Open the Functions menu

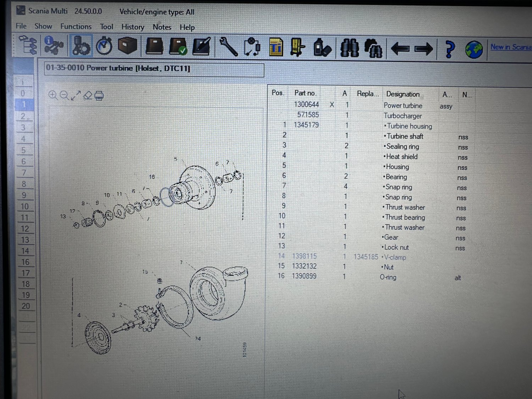[x=76, y=26]
